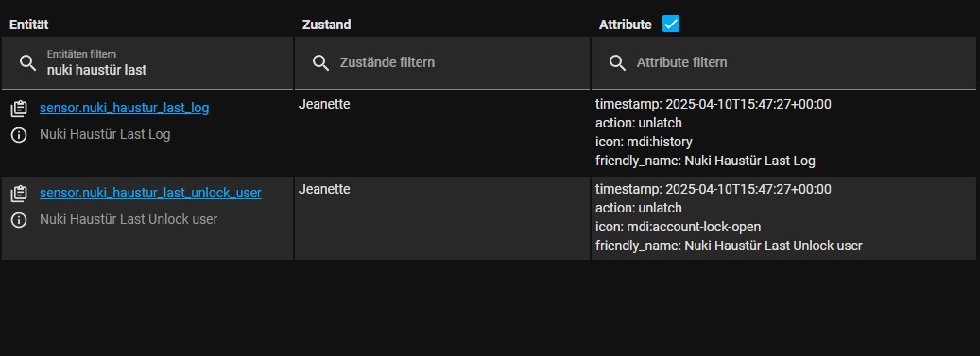Copy entity ID of sensor.nuki_haustur_last_unlock_user
980x356 pixels.
click(x=19, y=194)
